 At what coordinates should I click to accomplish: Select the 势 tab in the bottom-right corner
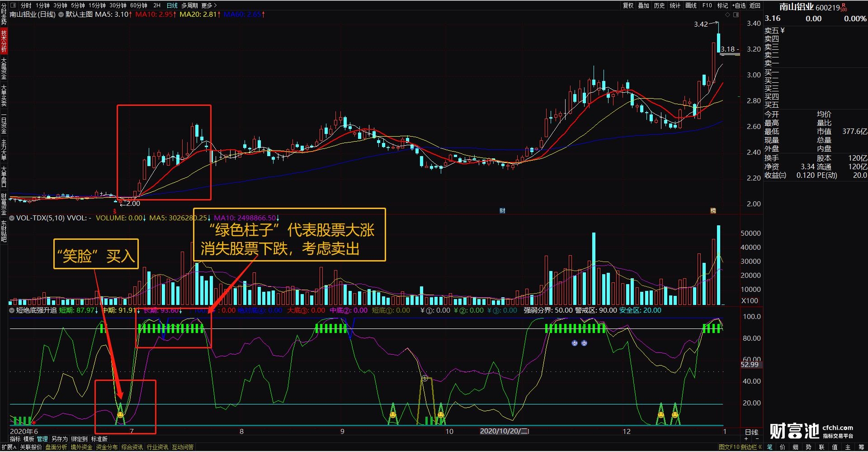point(809,447)
